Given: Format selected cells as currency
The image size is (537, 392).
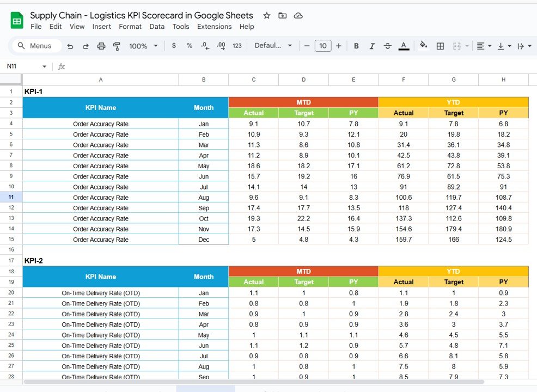Looking at the screenshot, I should click(174, 46).
